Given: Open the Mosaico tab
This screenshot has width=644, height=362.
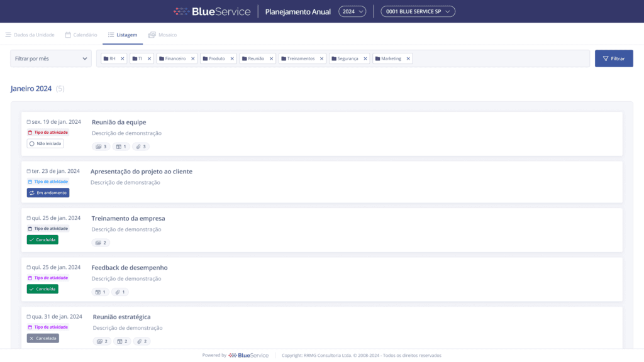Looking at the screenshot, I should tap(163, 35).
